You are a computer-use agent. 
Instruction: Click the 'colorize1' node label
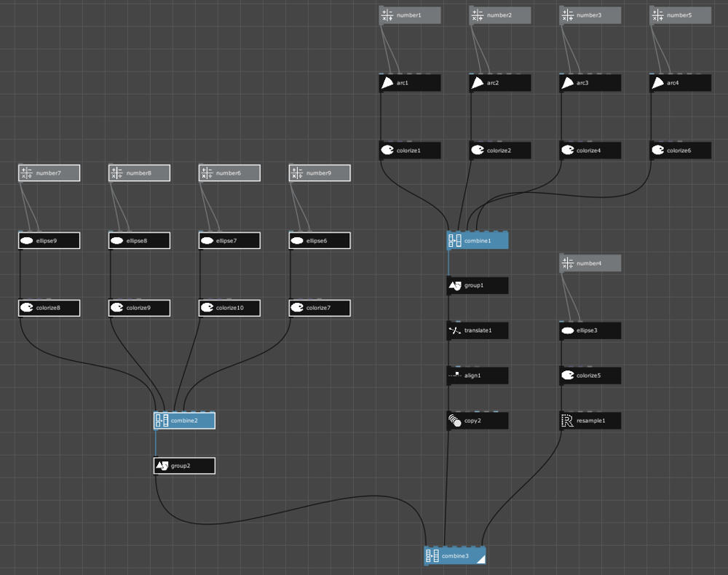[x=408, y=151]
